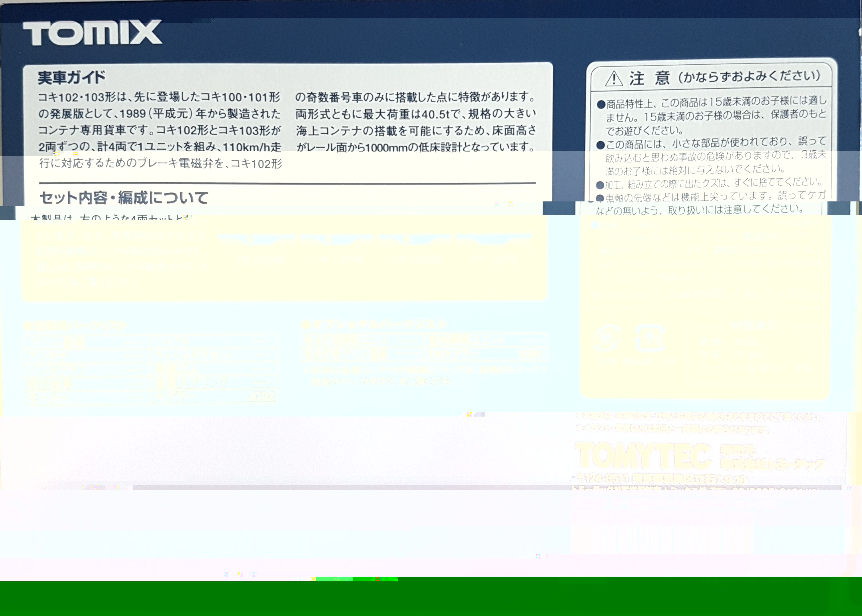Click the bullet before 車軸の先端
The width and height of the screenshot is (862, 616).
point(600,198)
